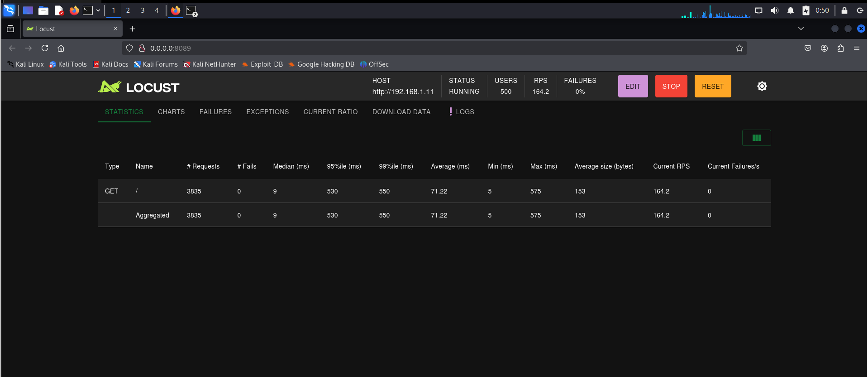Close the Locust browser tab
The image size is (868, 377).
[115, 29]
